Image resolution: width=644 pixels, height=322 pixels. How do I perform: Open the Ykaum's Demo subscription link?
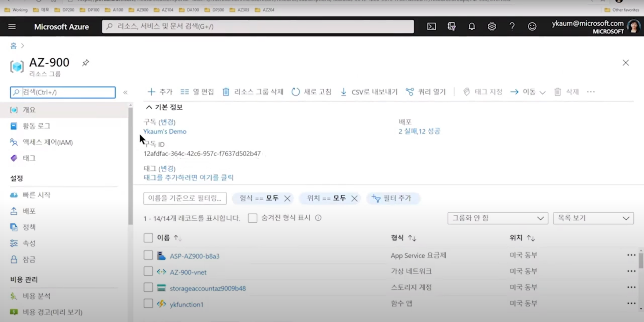click(165, 131)
